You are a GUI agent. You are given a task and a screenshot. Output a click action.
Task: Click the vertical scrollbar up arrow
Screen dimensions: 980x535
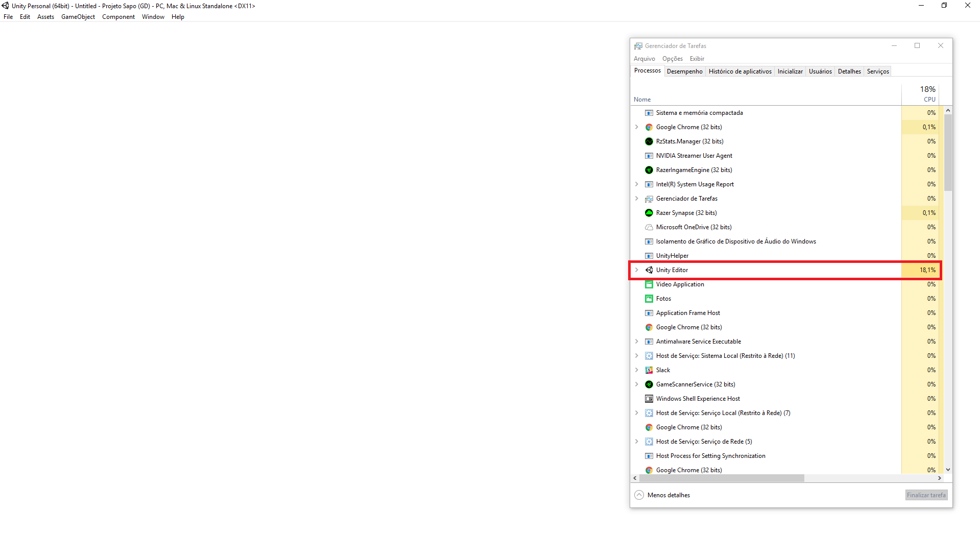pyautogui.click(x=948, y=110)
